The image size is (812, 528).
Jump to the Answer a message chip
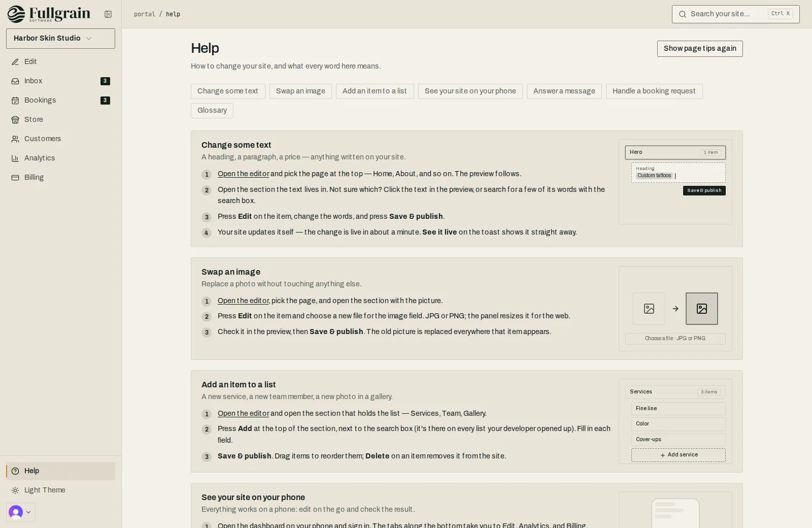pyautogui.click(x=564, y=91)
